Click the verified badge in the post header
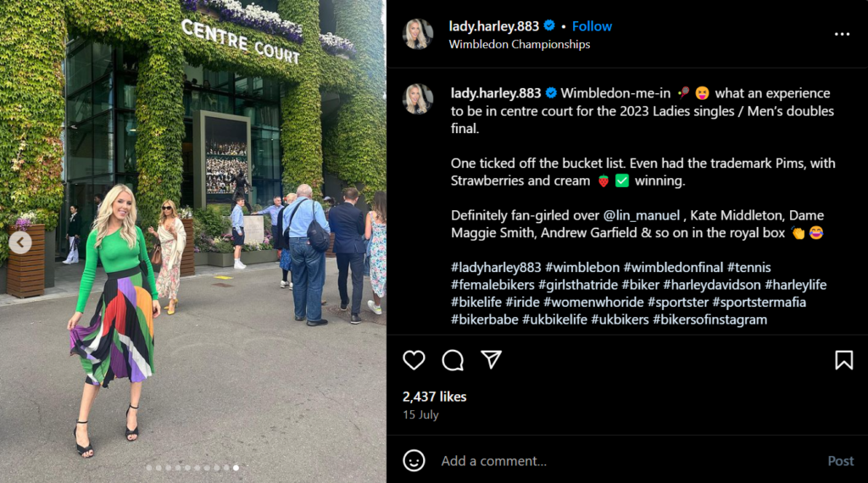The height and width of the screenshot is (483, 868). coord(549,25)
